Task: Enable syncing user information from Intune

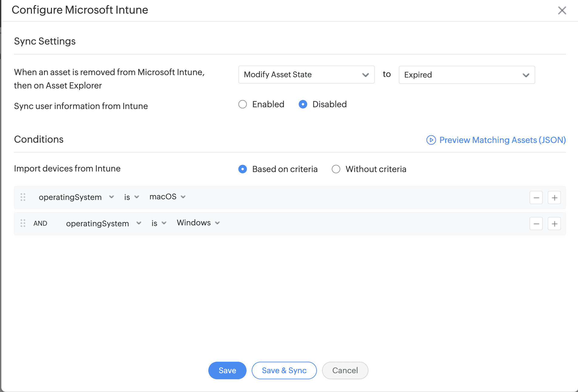Action: [243, 105]
